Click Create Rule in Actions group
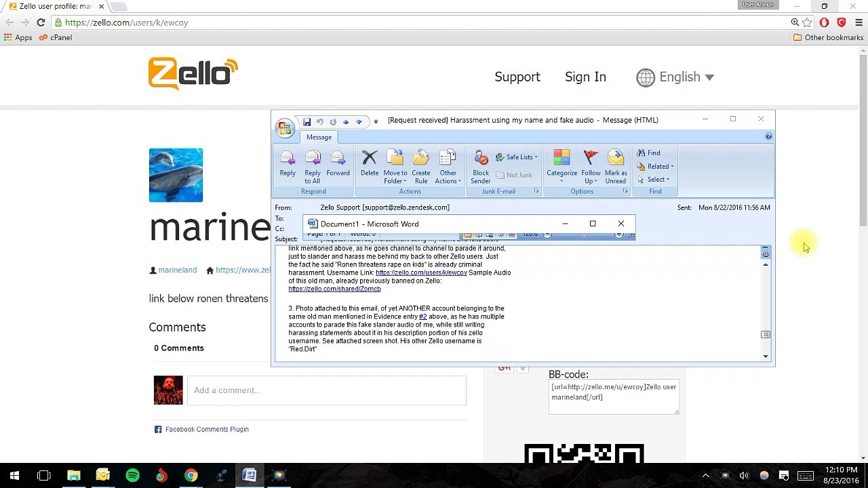 pyautogui.click(x=421, y=167)
